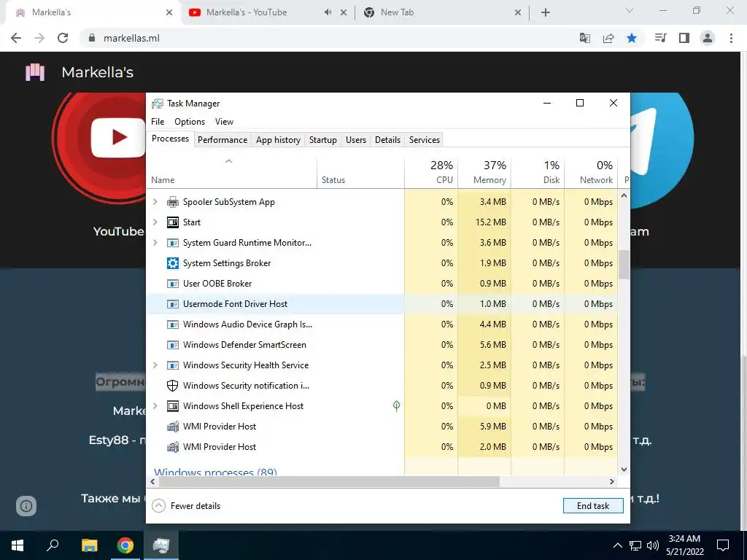The height and width of the screenshot is (560, 747).
Task: Go back in browser history
Action: [x=16, y=38]
